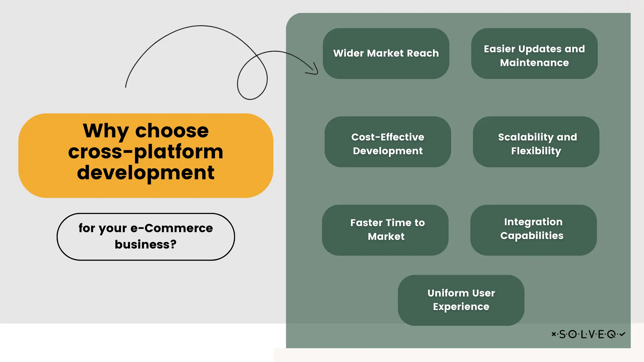
Task: Click the Uniform User Experience card
Action: [461, 300]
